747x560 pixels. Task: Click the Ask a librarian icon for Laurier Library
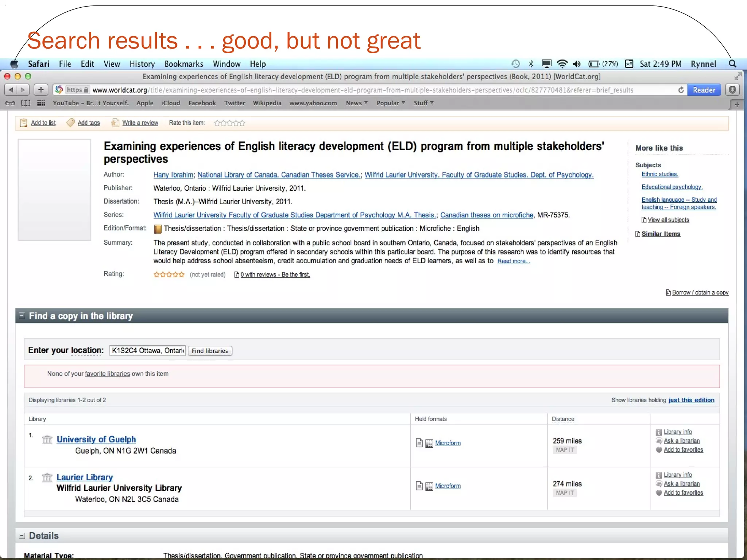659,484
